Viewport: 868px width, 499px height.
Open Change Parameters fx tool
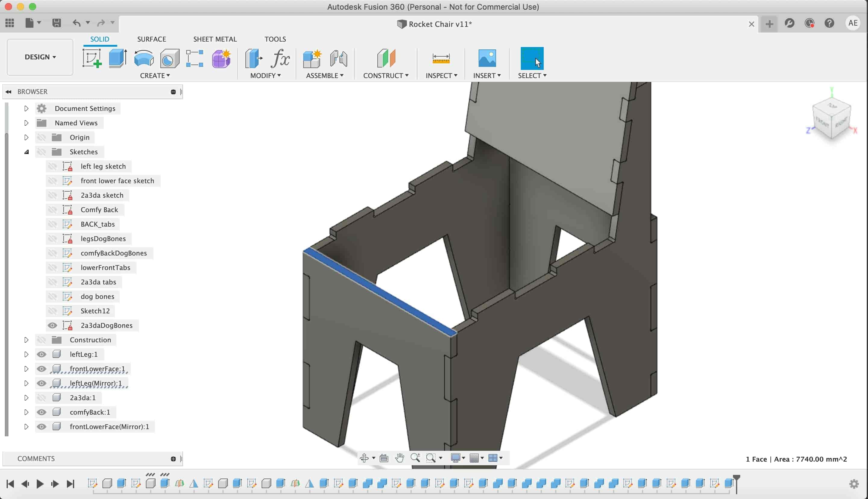(280, 58)
